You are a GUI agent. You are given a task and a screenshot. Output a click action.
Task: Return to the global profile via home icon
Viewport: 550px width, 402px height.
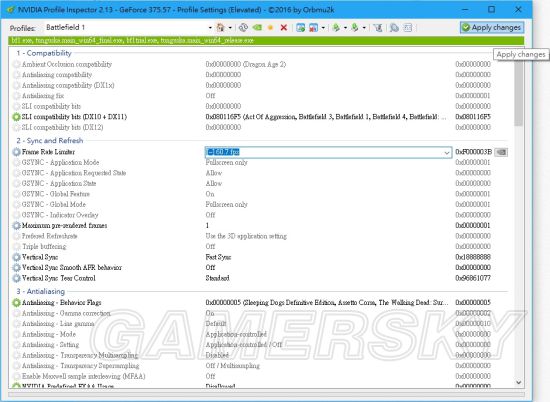[220, 27]
